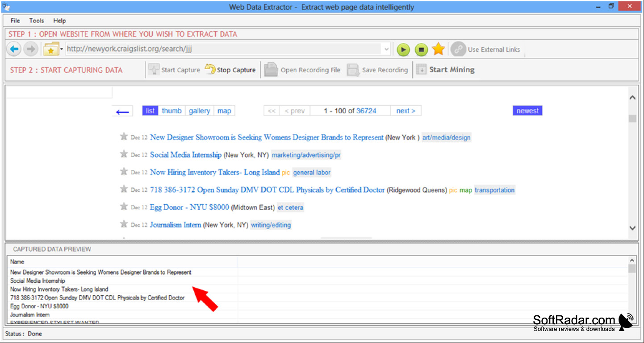
Task: Select captured row New Designer Showroom
Action: pos(100,272)
